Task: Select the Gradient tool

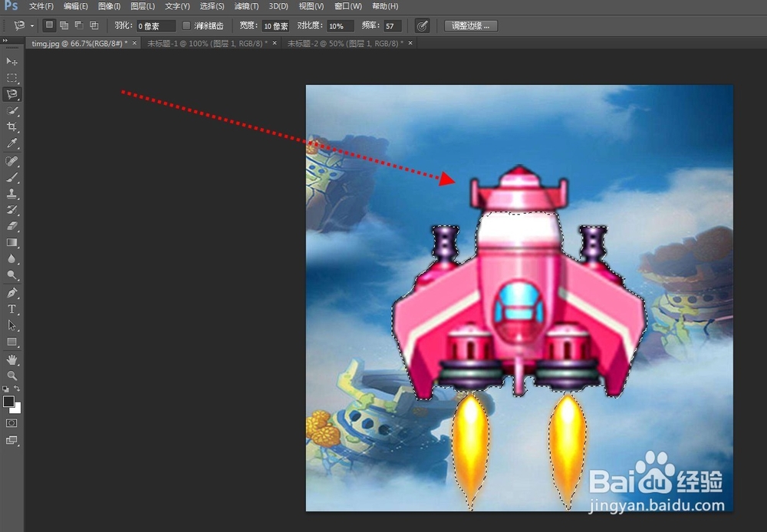Action: [12, 242]
